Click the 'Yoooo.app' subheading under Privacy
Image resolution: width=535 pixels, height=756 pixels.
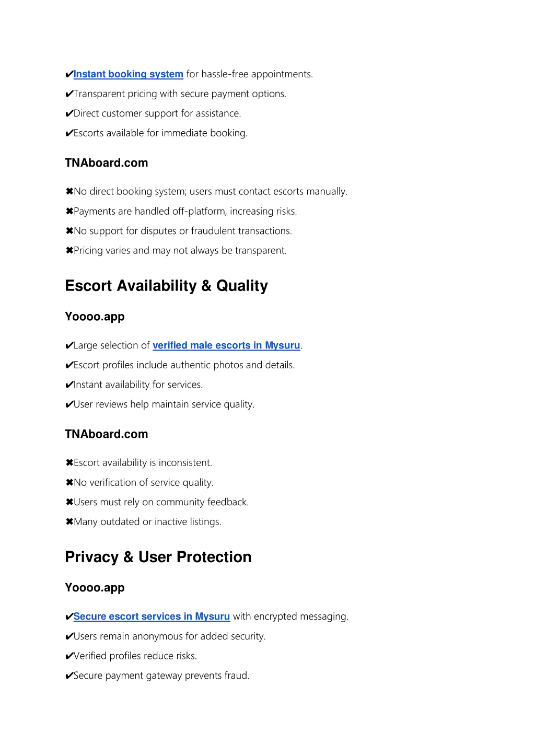(x=95, y=588)
